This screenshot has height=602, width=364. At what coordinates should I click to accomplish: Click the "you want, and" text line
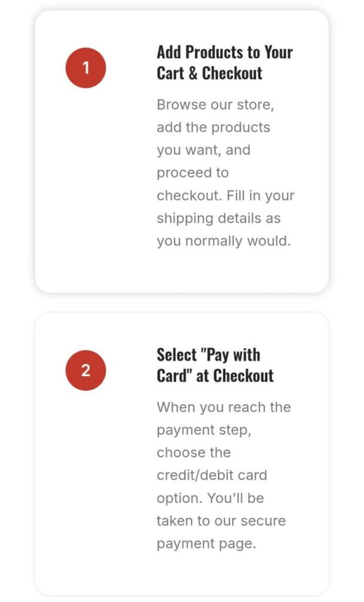click(x=203, y=150)
